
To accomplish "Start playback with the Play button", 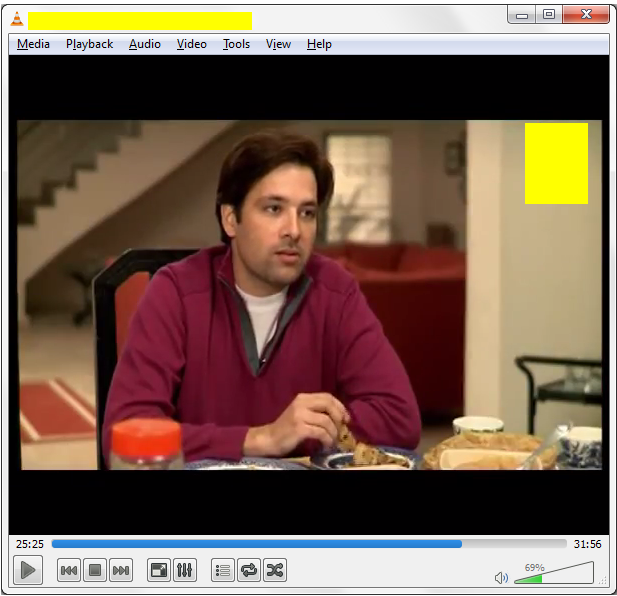I will tap(28, 570).
